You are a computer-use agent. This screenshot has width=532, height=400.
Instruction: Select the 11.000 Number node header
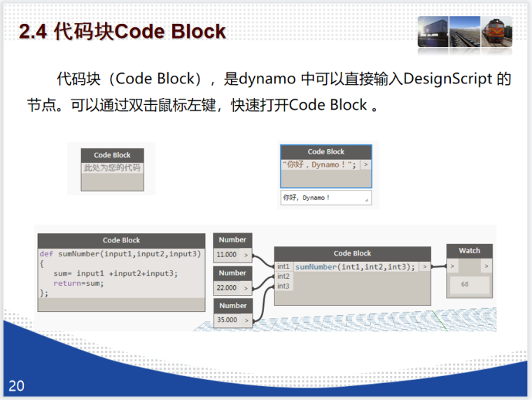coord(232,240)
